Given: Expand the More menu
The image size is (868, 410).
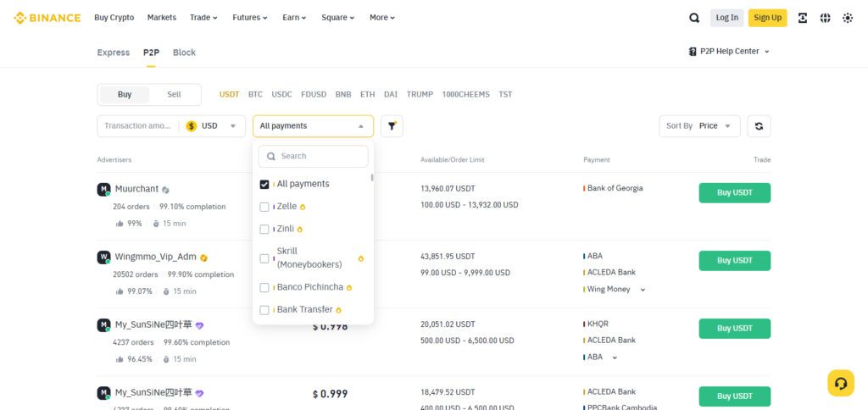Looking at the screenshot, I should click(x=382, y=18).
